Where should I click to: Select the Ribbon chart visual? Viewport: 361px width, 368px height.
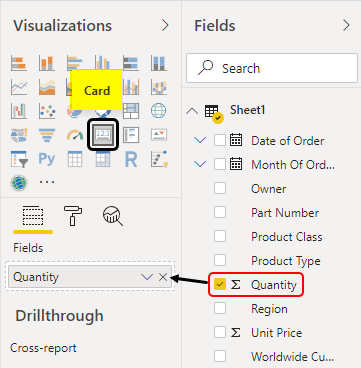click(x=159, y=87)
